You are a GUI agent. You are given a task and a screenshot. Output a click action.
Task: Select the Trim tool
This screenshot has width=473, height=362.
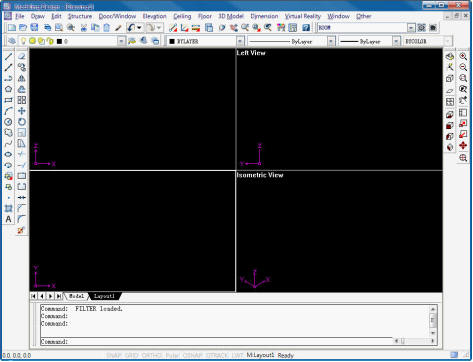tap(22, 154)
